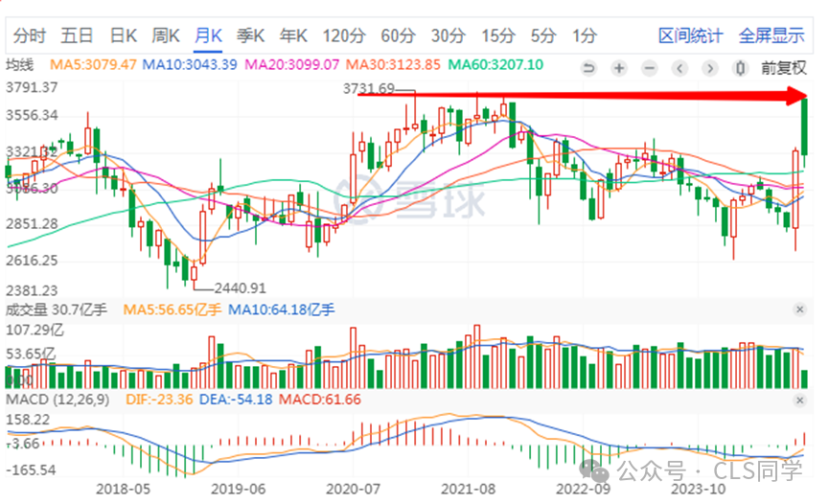Zoom out the chart with minus icon

[x=650, y=68]
